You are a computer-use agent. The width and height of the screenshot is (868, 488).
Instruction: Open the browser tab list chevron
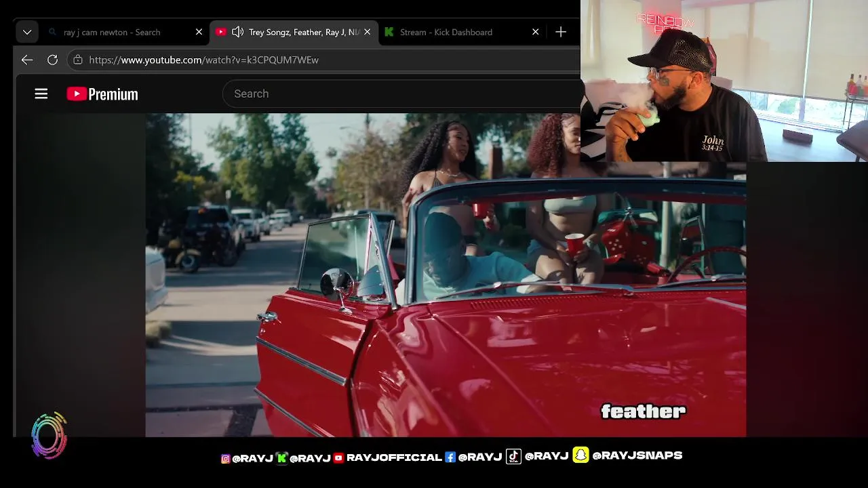(27, 32)
